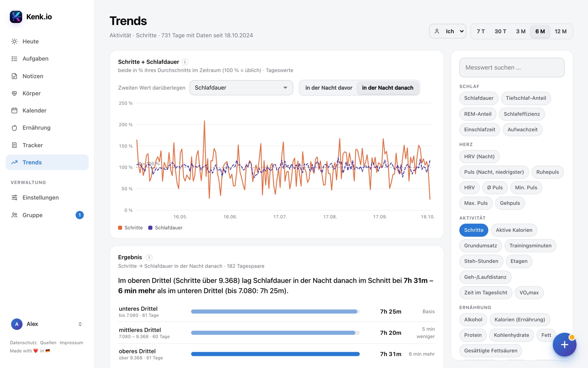
Task: Toggle the Schlafdauer legend swatch
Action: click(x=150, y=228)
